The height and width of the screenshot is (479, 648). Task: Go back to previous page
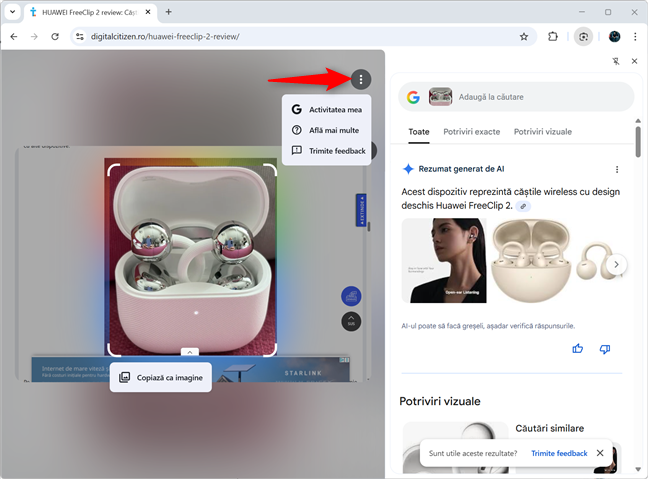14,36
